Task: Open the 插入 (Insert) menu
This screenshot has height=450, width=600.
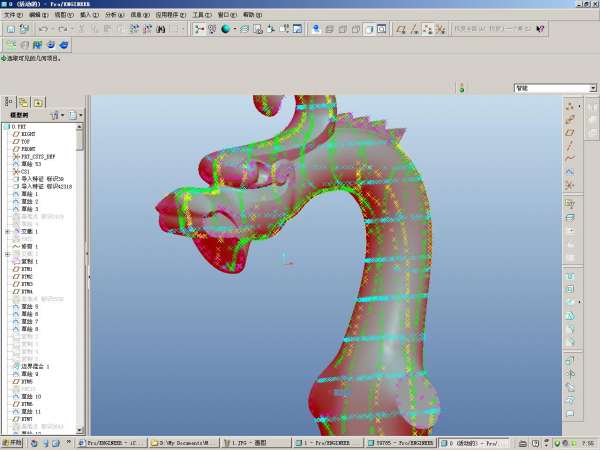Action: (89, 15)
